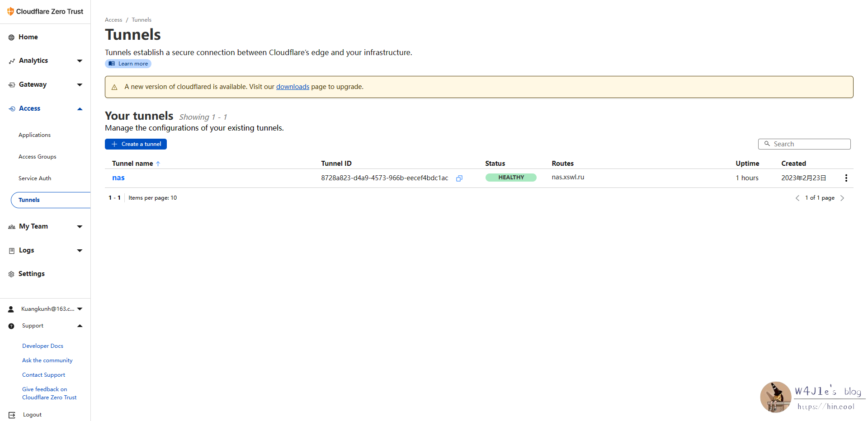Open Settings from the sidebar
This screenshot has height=421, width=868.
(x=31, y=273)
